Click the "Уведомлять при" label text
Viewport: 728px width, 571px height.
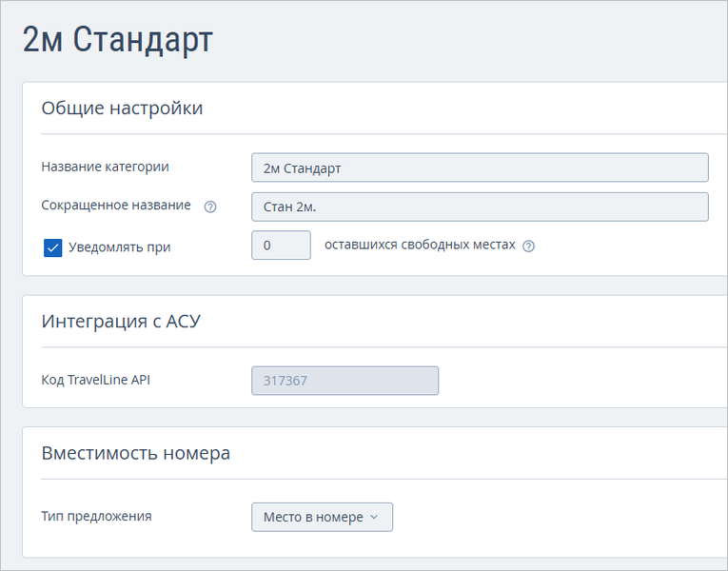120,247
